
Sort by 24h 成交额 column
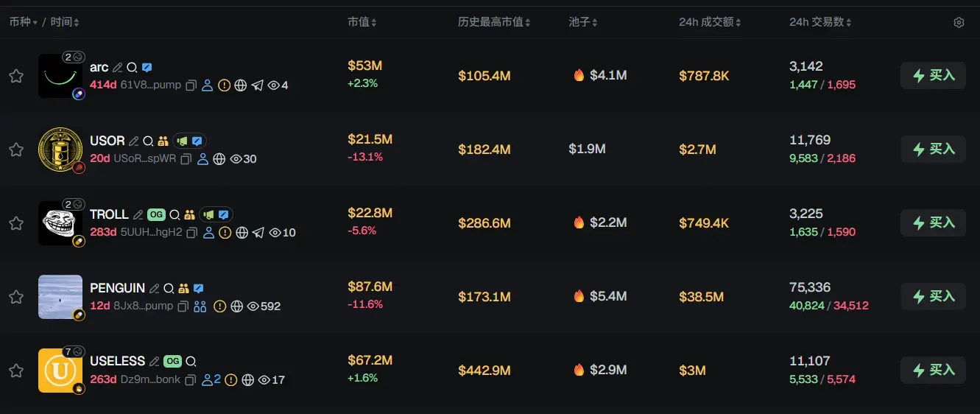pos(710,22)
